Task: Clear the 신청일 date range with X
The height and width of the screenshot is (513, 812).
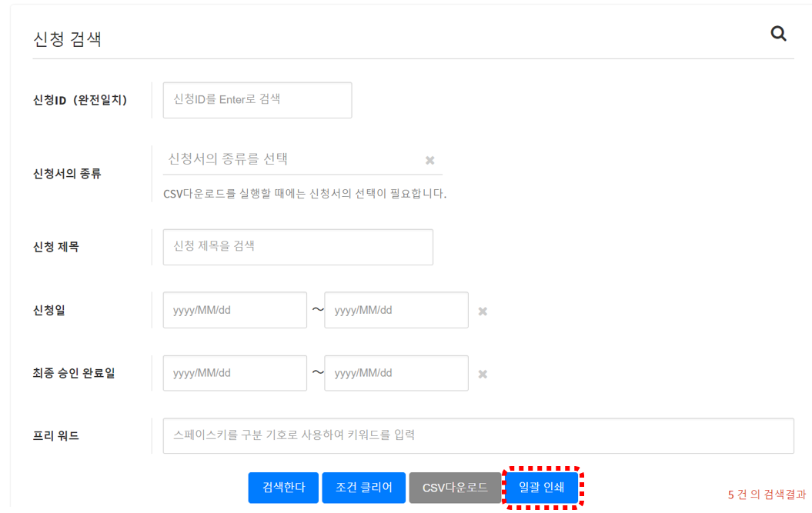Action: 483,311
